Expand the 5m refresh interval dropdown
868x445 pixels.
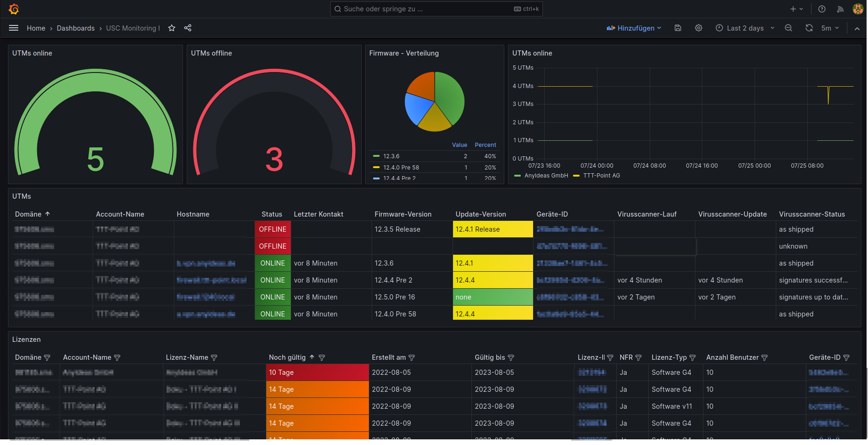pyautogui.click(x=830, y=28)
